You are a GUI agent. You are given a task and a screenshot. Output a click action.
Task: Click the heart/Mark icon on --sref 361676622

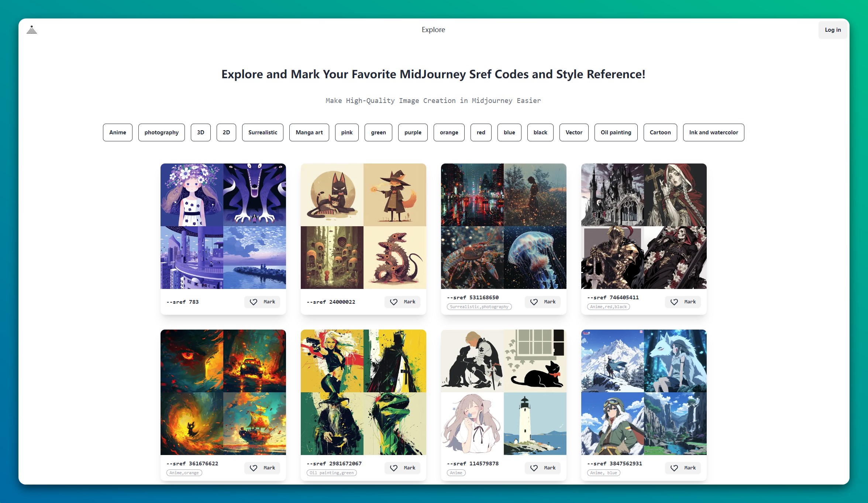[254, 468]
